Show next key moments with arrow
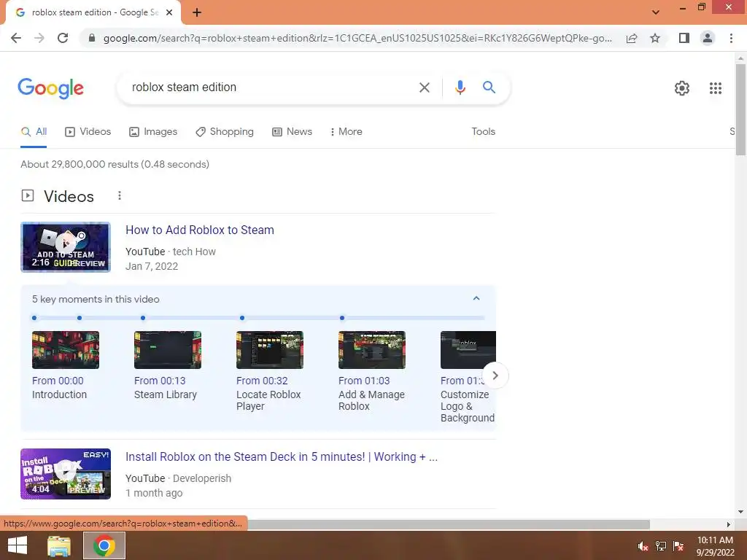The width and height of the screenshot is (747, 560). 495,376
